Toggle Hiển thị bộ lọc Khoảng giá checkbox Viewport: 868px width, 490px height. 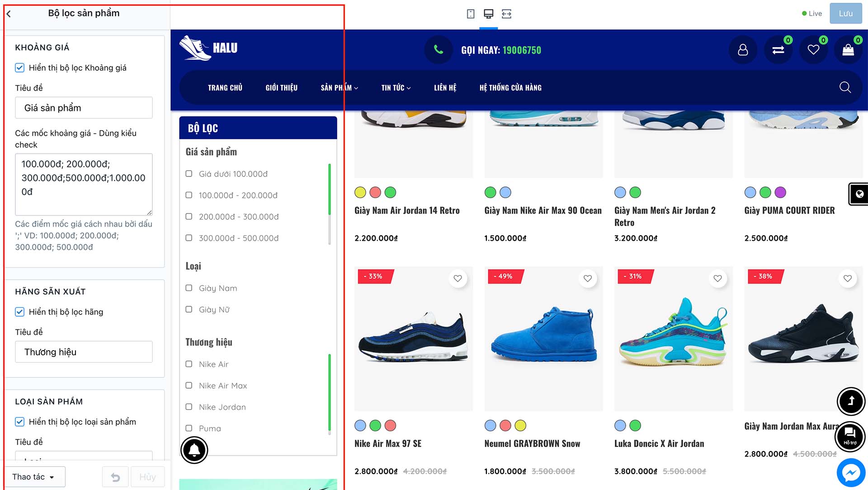point(20,68)
